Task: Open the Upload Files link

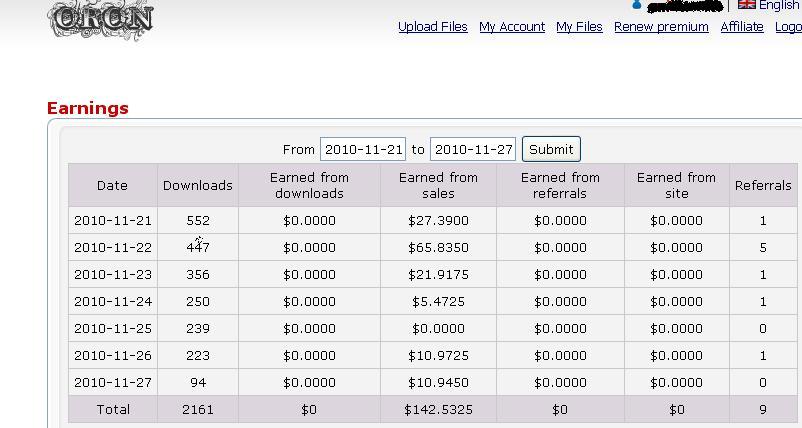Action: point(432,27)
